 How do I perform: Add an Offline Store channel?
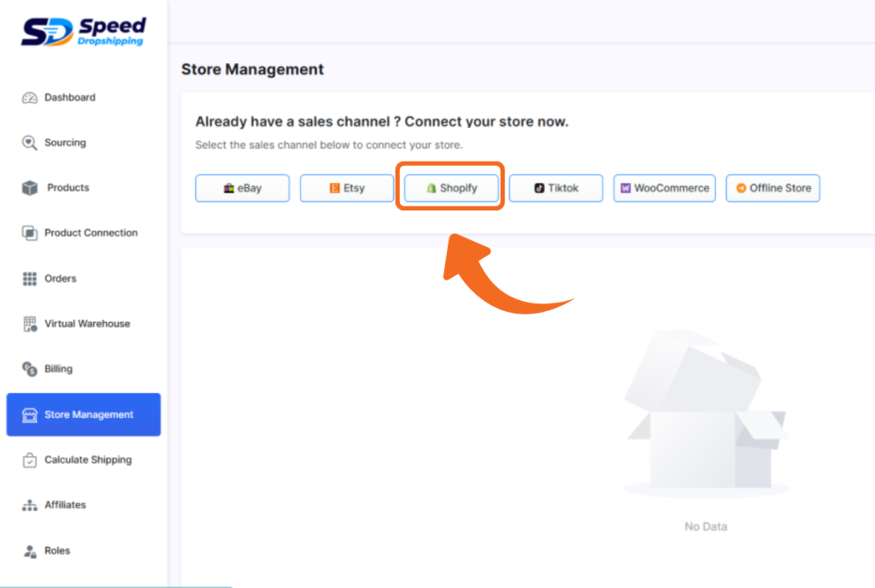pyautogui.click(x=772, y=188)
